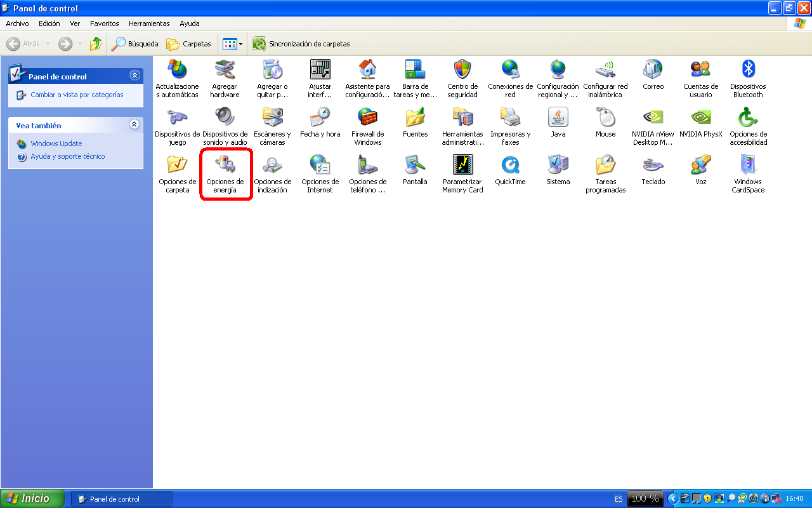Open Fecha y hora applet
The width and height of the screenshot is (812, 508).
click(320, 123)
